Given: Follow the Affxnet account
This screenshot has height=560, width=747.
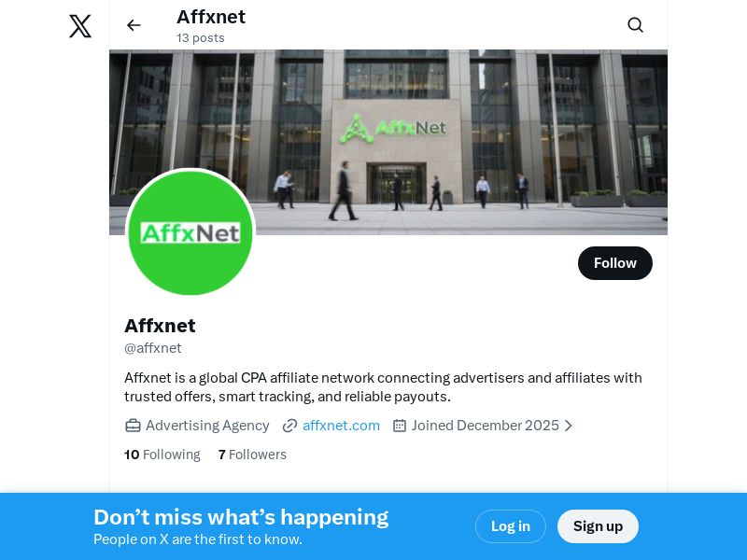Looking at the screenshot, I should pos(615,263).
